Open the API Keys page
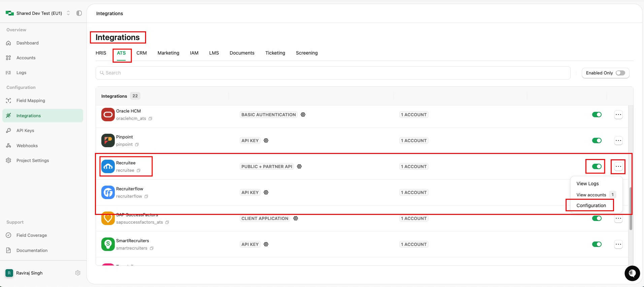The height and width of the screenshot is (287, 644). coord(25,130)
